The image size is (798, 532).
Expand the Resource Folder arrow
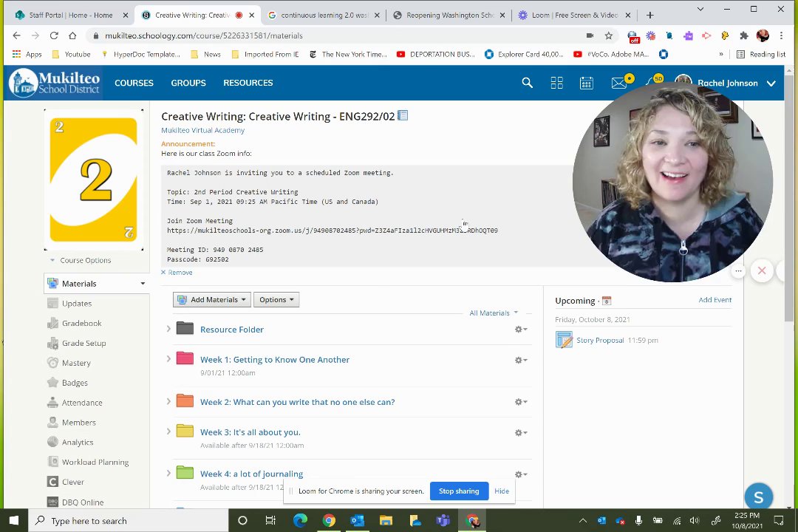tap(168, 329)
